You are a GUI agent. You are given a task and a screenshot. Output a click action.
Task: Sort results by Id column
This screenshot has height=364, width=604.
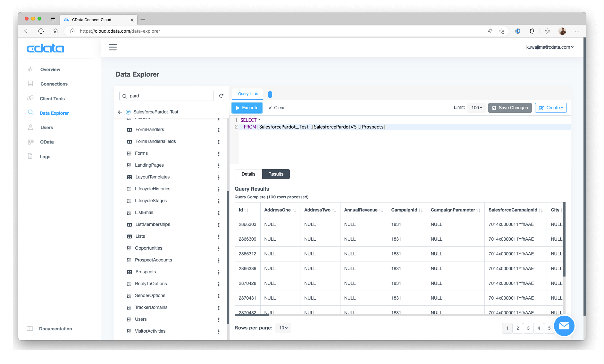point(246,210)
